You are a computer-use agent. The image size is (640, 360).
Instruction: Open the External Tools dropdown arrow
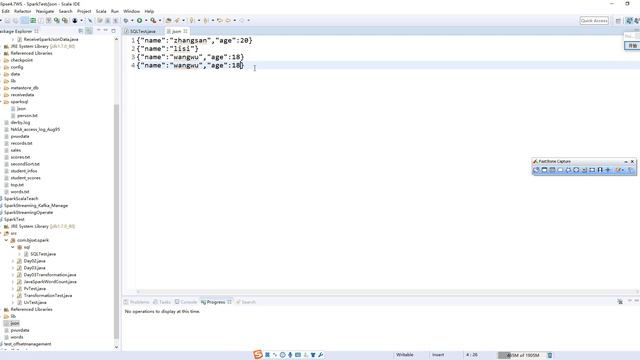pos(160,20)
